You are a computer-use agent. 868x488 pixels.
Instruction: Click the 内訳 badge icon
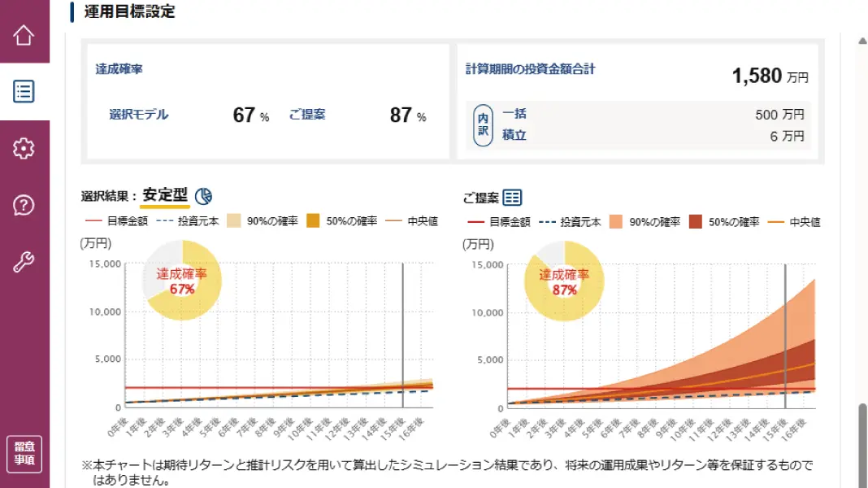[x=483, y=125]
